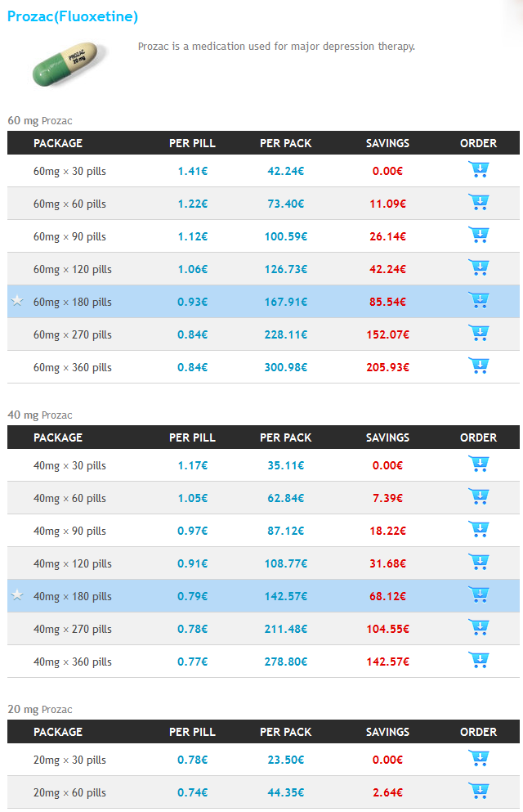Add 40mg × 180 pills to cart
This screenshot has height=812, width=523.
479,594
